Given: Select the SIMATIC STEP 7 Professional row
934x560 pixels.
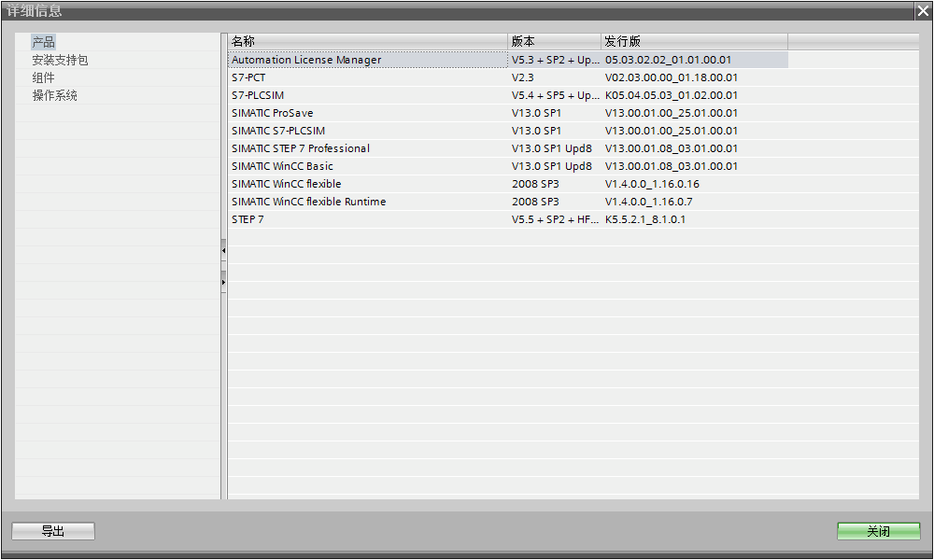Looking at the screenshot, I should tap(508, 148).
